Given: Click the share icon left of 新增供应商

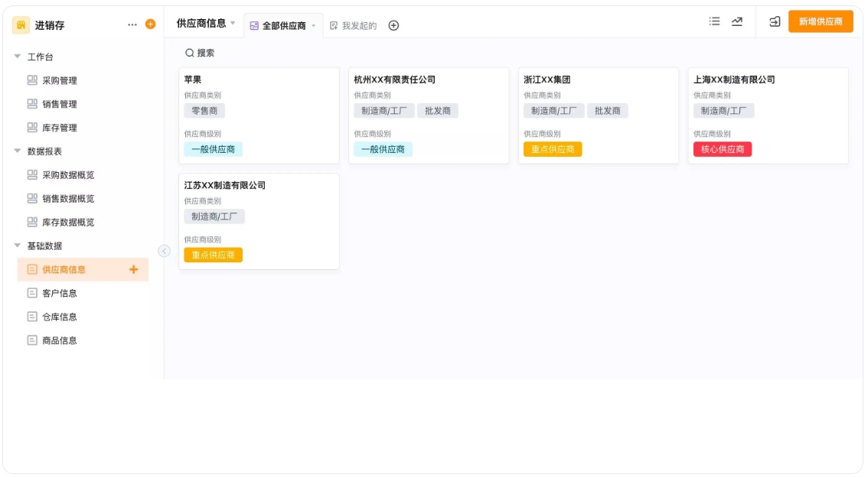Looking at the screenshot, I should (775, 21).
